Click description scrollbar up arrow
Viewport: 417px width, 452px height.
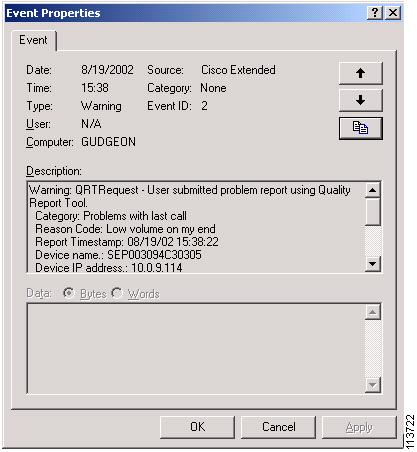coord(373,190)
